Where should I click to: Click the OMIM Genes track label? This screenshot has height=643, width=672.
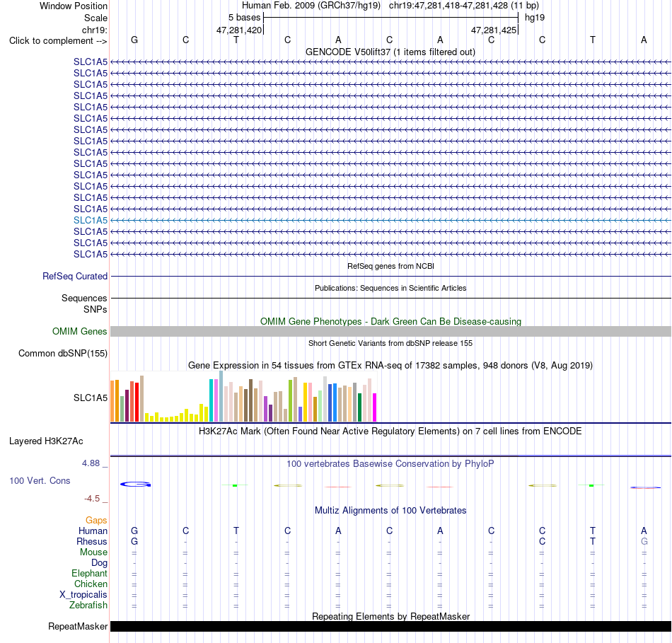click(79, 331)
